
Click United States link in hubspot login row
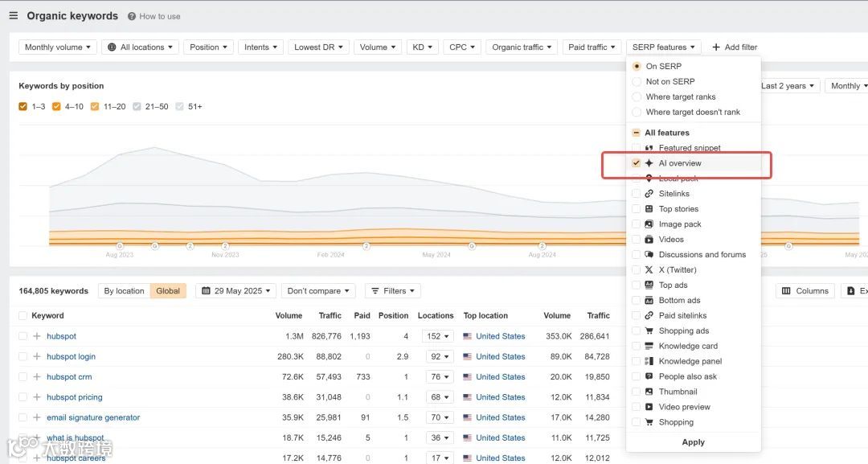click(501, 356)
